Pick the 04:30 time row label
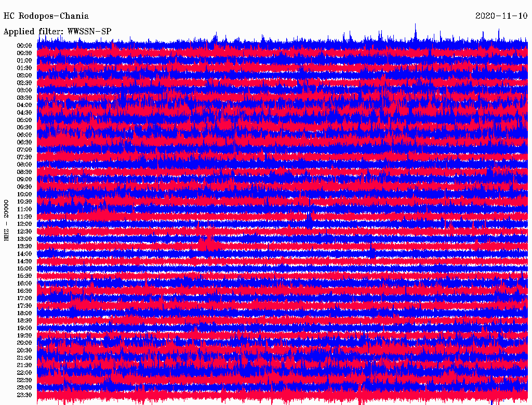532x405 pixels. [24, 113]
